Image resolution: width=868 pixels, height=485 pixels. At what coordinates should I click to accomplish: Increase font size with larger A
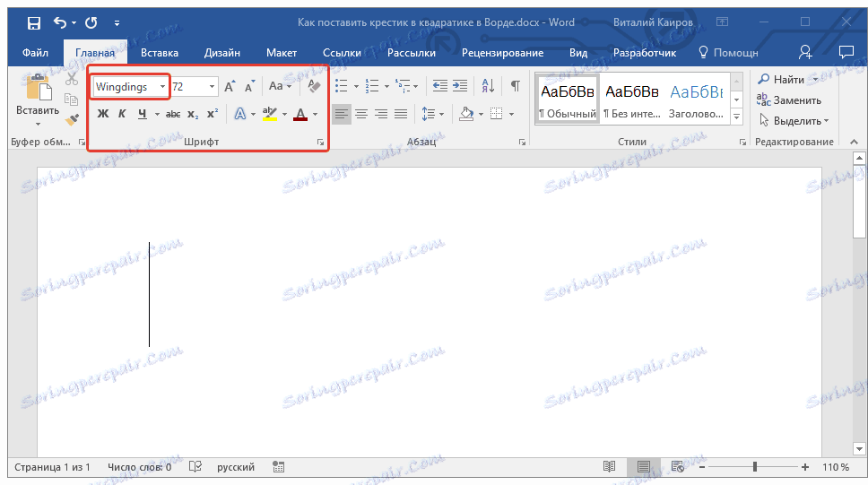[x=230, y=86]
